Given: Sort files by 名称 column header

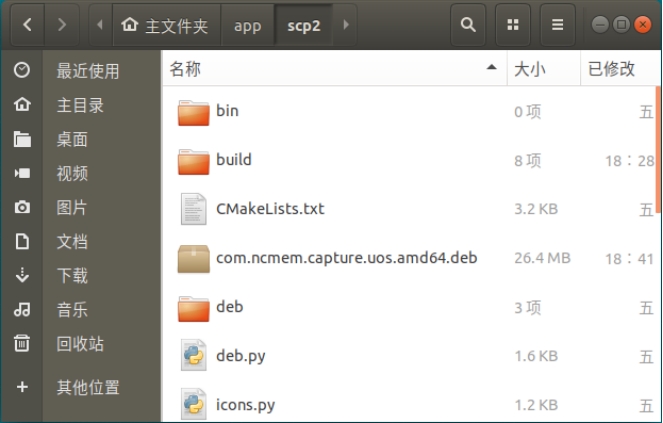Looking at the screenshot, I should pyautogui.click(x=185, y=68).
